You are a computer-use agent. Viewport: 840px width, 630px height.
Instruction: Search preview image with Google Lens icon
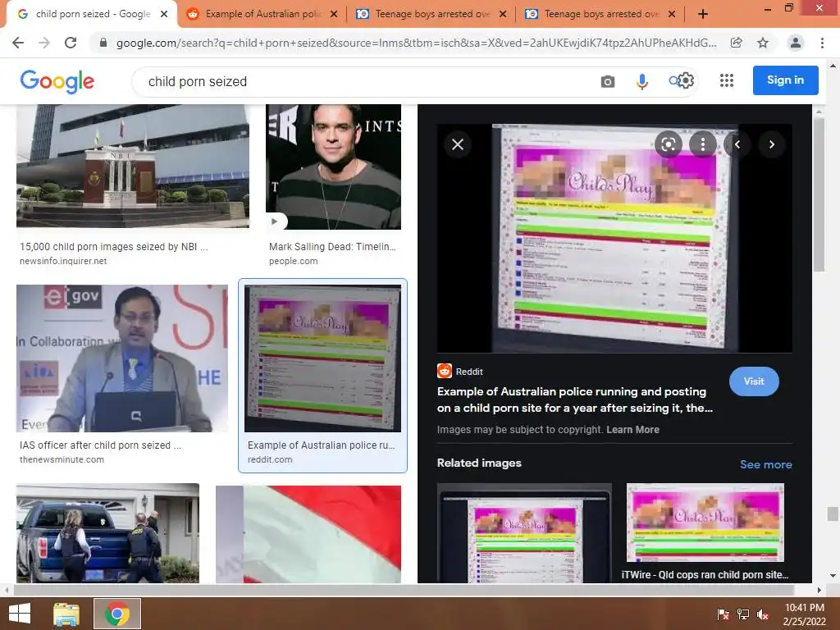click(668, 144)
